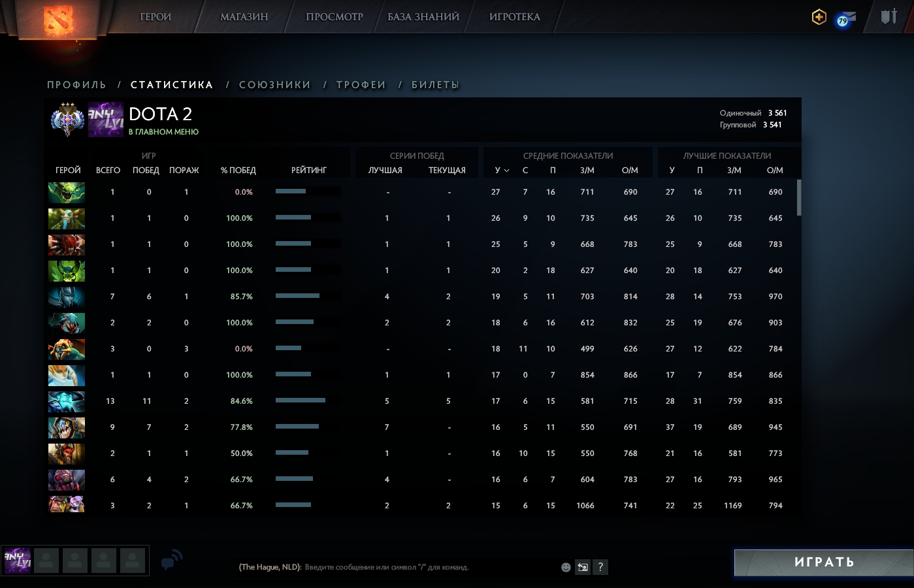Click last empty party slot to invite
The width and height of the screenshot is (914, 588).
(133, 561)
